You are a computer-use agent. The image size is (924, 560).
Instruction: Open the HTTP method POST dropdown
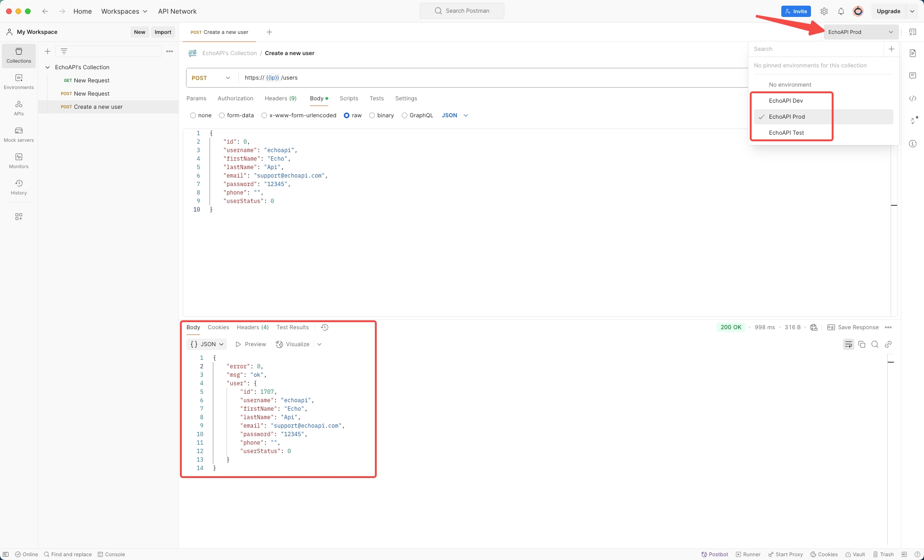pyautogui.click(x=209, y=77)
